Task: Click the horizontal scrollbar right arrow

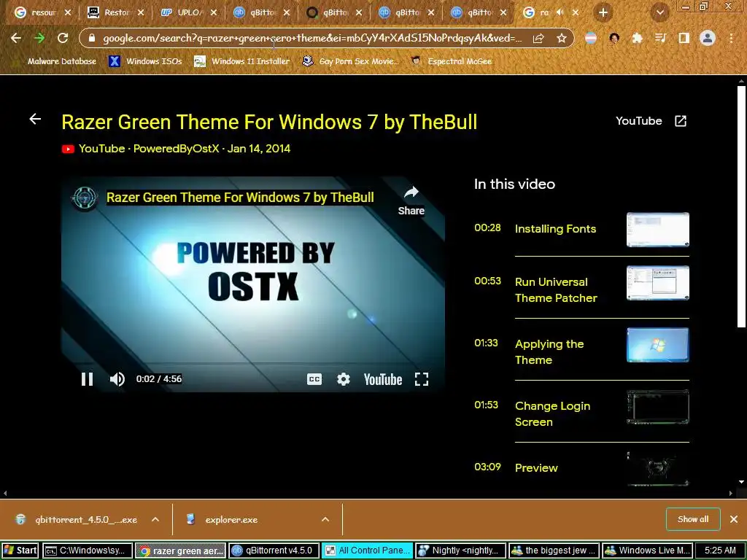Action: tap(731, 494)
